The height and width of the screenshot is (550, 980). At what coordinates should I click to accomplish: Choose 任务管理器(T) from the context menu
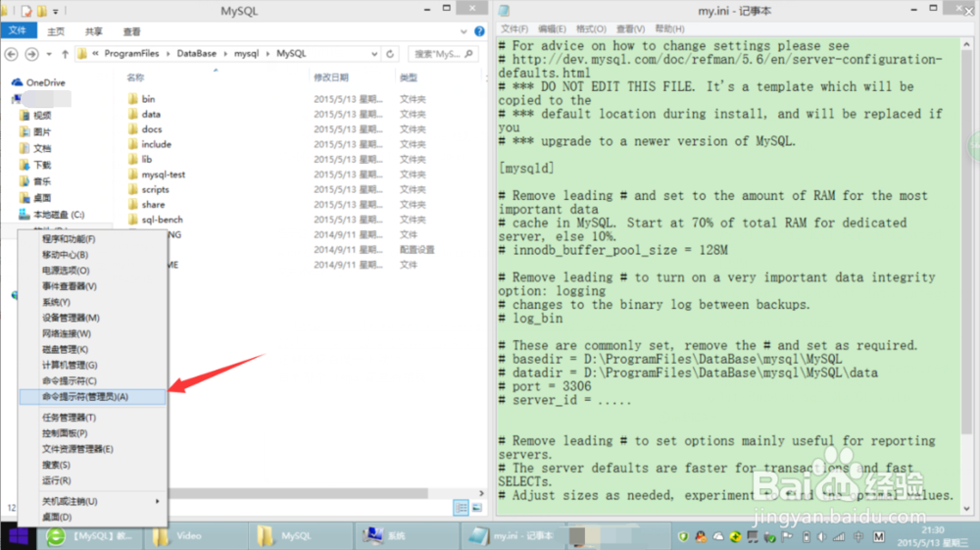coord(92,418)
